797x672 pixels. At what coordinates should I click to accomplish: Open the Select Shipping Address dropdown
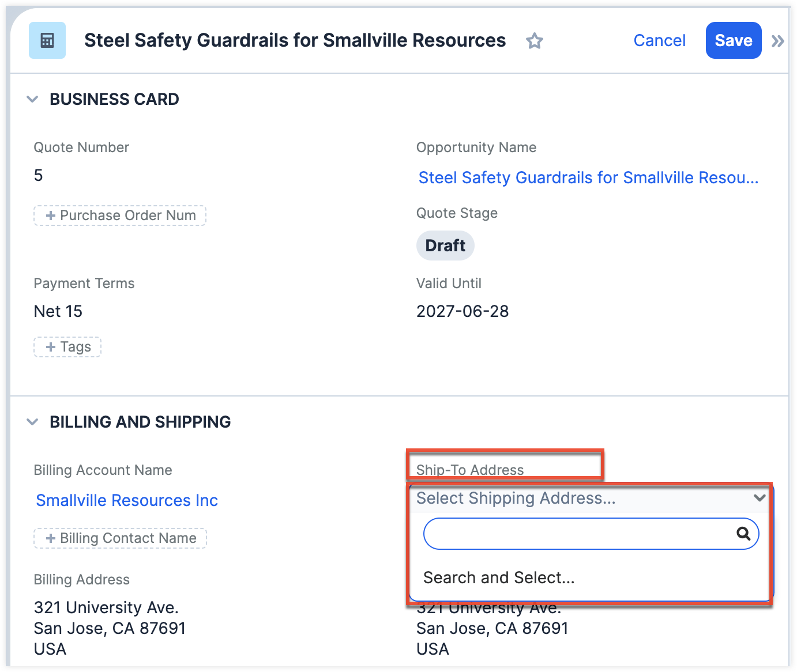click(x=591, y=498)
